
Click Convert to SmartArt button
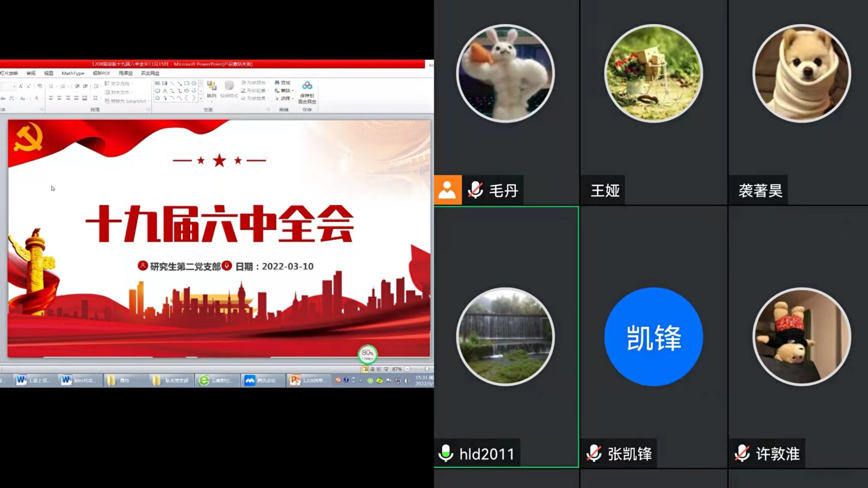(126, 101)
